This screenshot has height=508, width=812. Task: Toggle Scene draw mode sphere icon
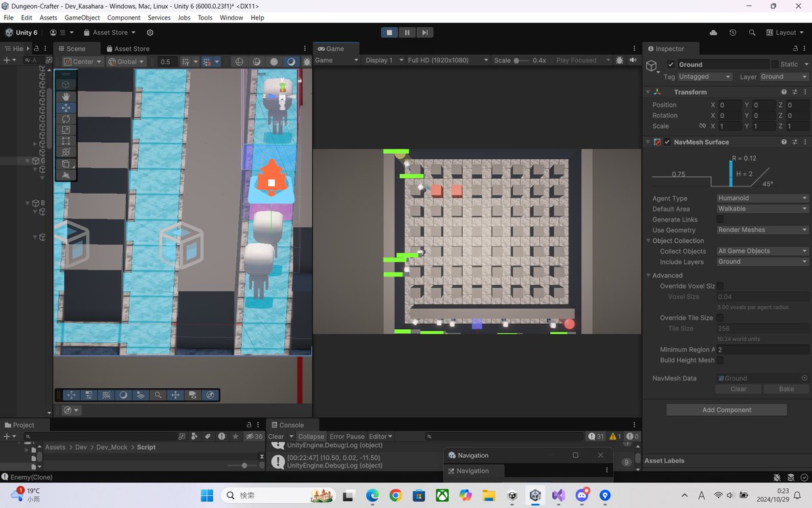coord(274,61)
